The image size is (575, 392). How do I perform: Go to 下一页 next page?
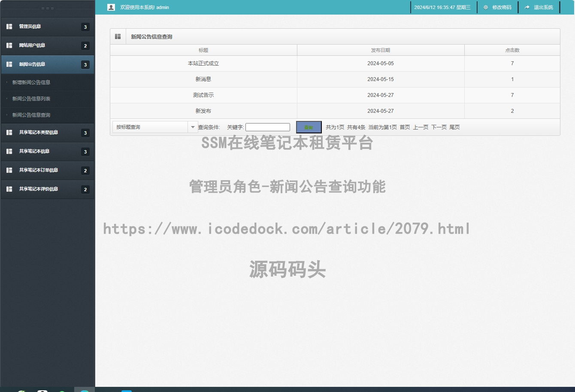click(439, 127)
